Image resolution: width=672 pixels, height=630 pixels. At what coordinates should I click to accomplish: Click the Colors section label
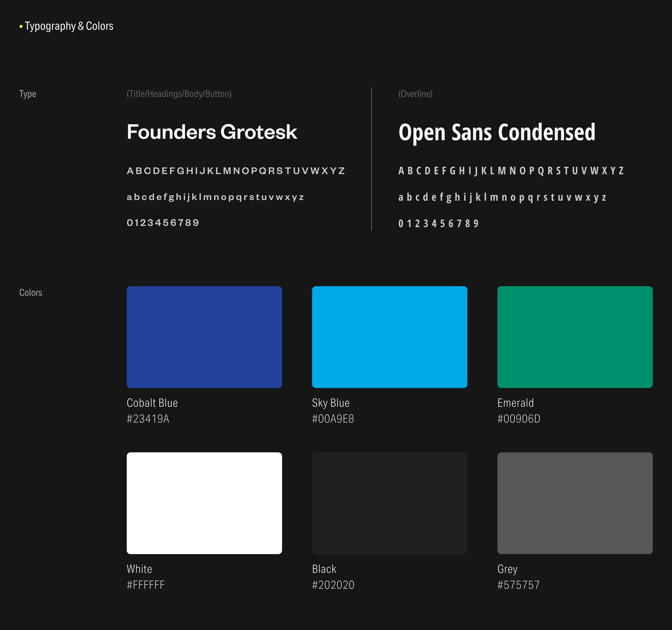(x=31, y=293)
